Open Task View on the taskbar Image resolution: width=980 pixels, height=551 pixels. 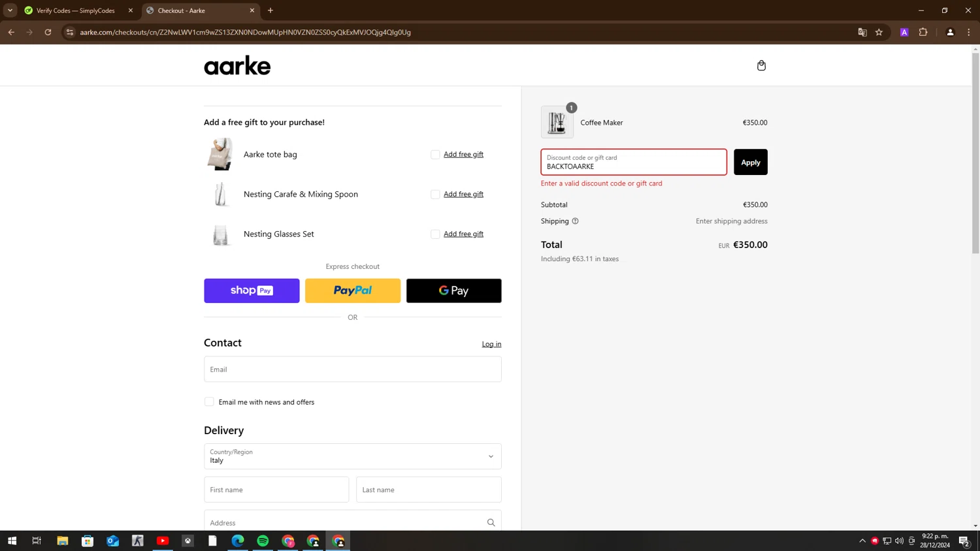tap(37, 541)
